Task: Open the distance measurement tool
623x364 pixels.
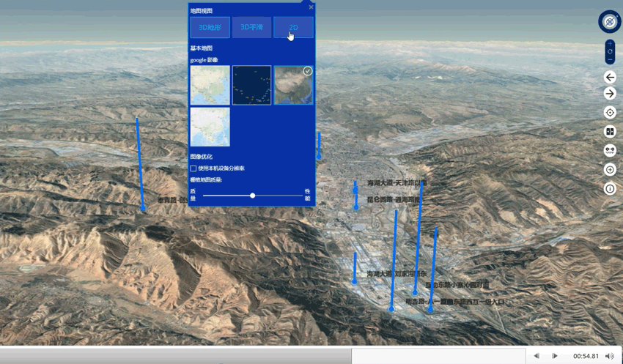Action: [609, 150]
